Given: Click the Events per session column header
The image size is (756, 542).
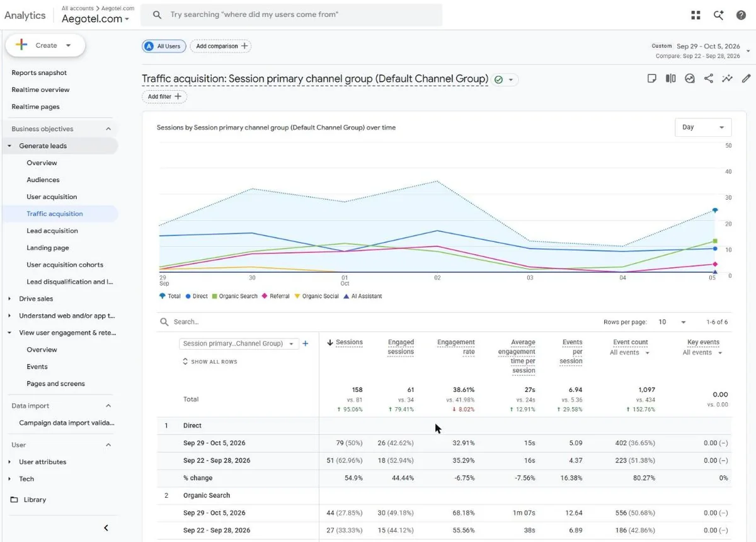Looking at the screenshot, I should [572, 352].
